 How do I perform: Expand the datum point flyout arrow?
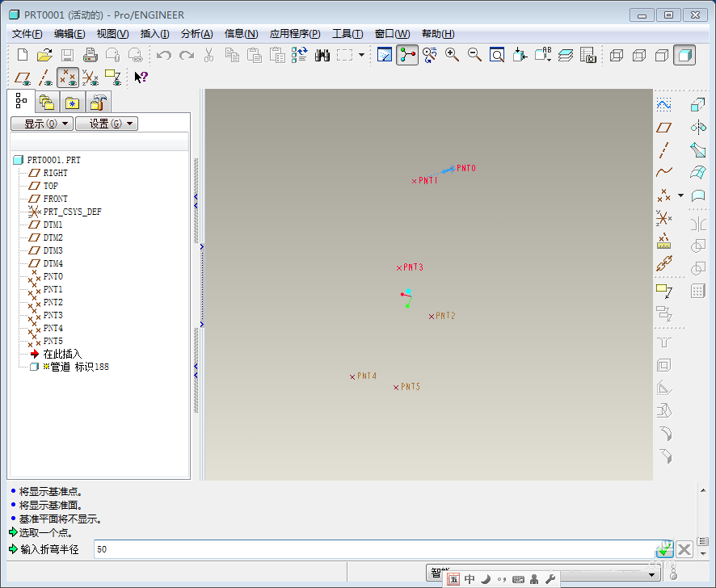(680, 195)
